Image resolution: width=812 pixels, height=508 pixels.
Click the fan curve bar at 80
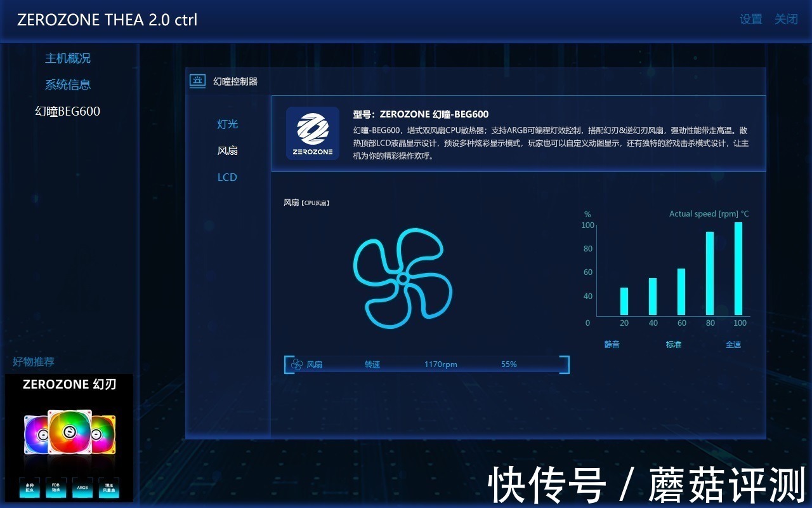710,274
